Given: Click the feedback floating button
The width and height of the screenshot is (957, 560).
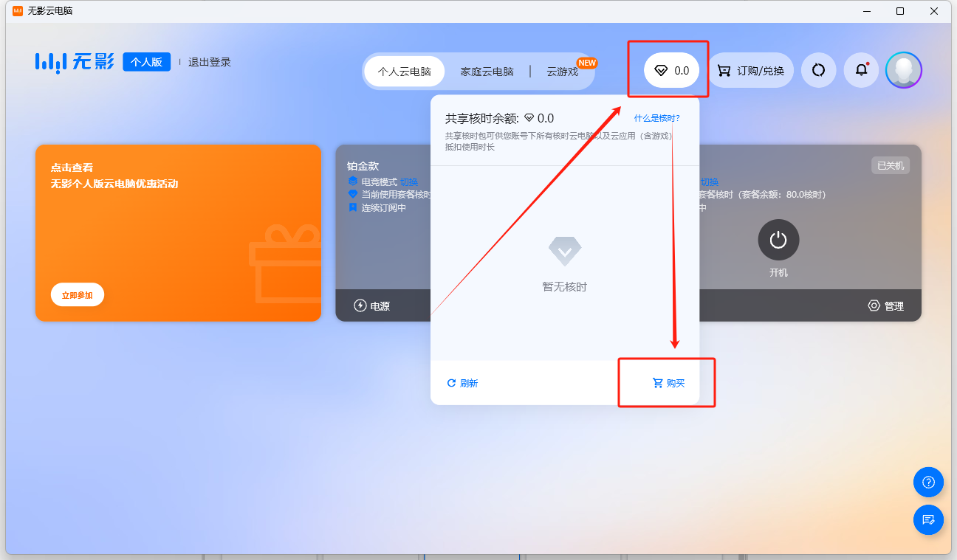Looking at the screenshot, I should pos(928,519).
